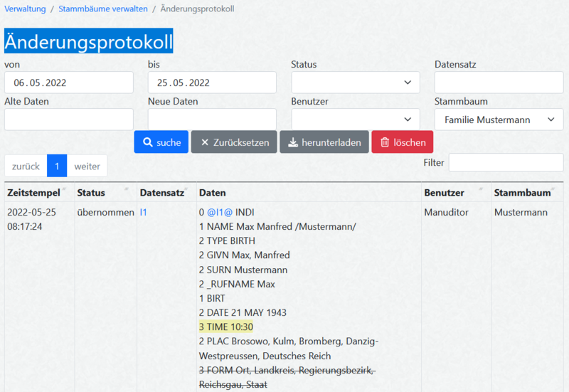The image size is (569, 392).
Task: Open the Benutzer dropdown
Action: (355, 120)
